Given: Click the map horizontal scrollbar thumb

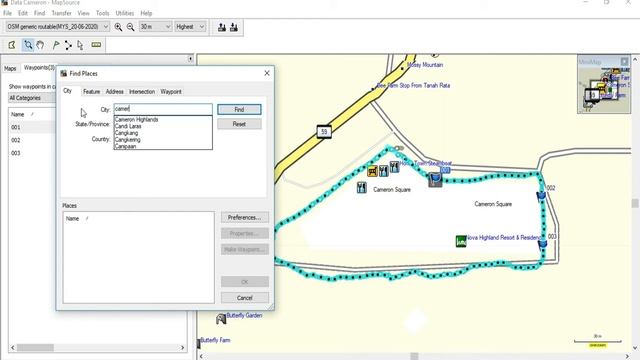Looking at the screenshot, I should 414,356.
